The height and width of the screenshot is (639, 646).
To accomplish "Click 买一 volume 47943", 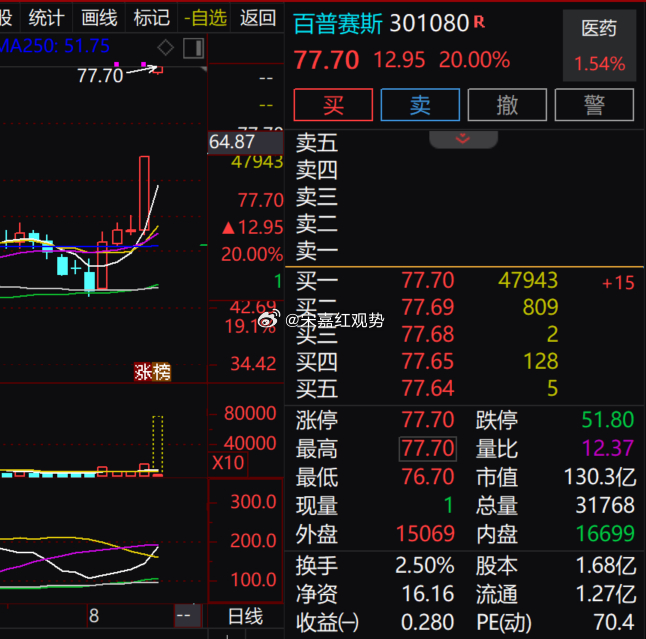I will coord(528,281).
